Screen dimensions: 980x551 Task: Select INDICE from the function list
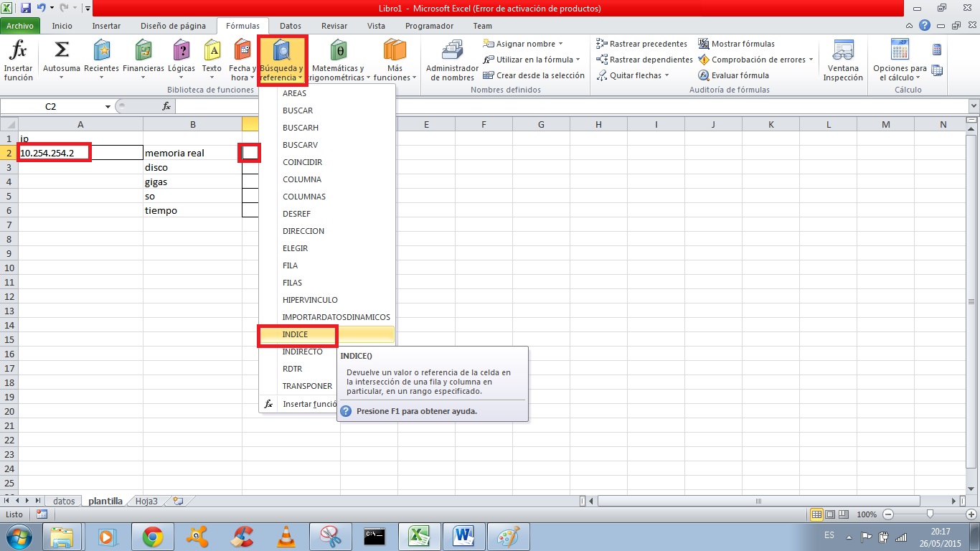click(x=296, y=334)
